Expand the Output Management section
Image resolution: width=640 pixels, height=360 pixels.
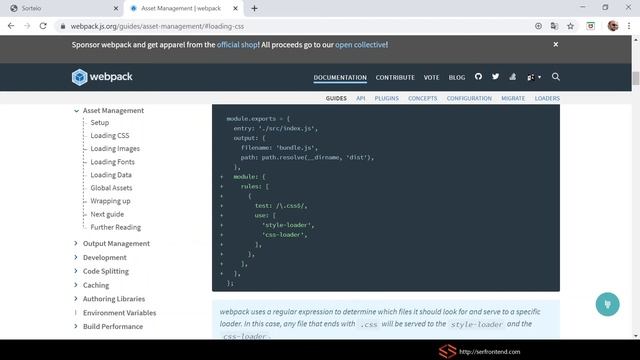pyautogui.click(x=76, y=243)
